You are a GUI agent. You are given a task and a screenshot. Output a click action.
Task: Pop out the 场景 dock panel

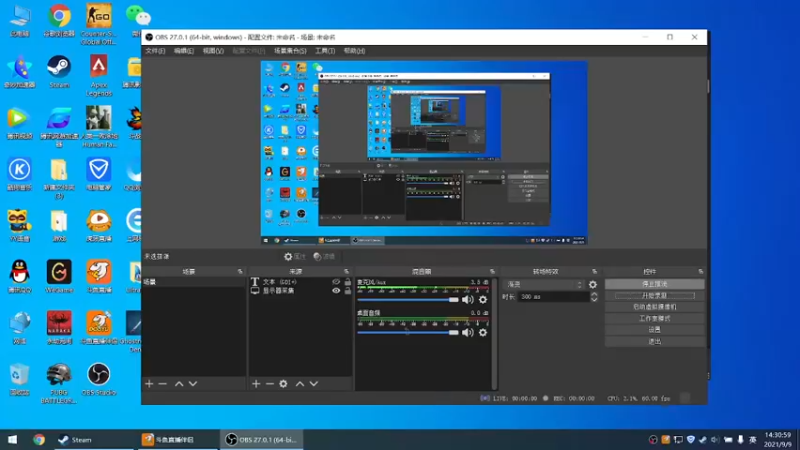[x=240, y=271]
